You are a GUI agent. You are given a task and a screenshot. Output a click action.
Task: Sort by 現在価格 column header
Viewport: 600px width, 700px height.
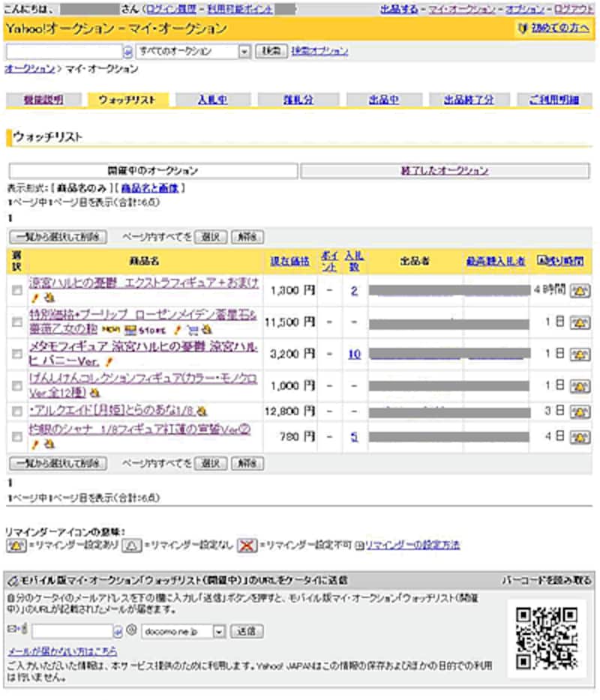click(289, 261)
